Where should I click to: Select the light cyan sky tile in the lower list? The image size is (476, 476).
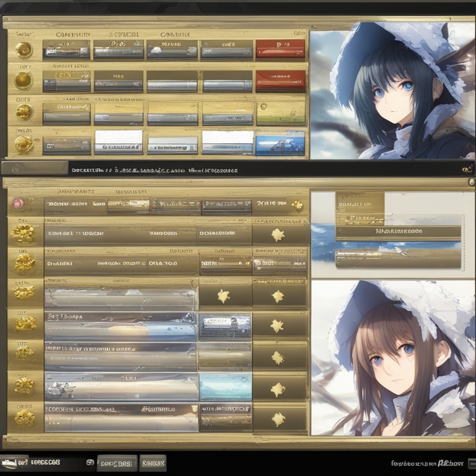(226, 386)
